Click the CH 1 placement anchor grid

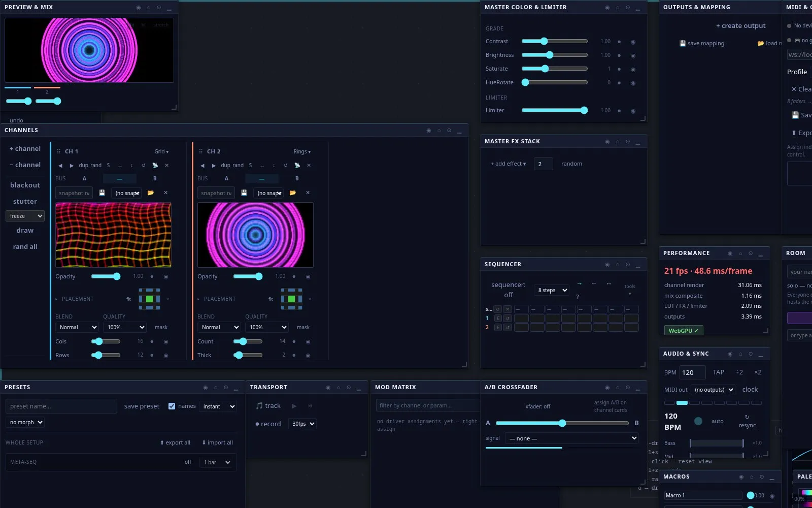[x=150, y=299]
